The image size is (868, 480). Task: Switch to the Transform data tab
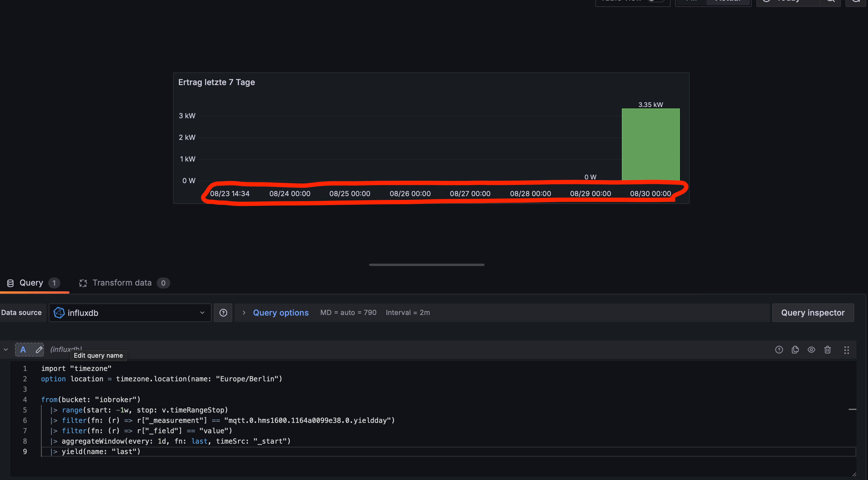pyautogui.click(x=122, y=283)
